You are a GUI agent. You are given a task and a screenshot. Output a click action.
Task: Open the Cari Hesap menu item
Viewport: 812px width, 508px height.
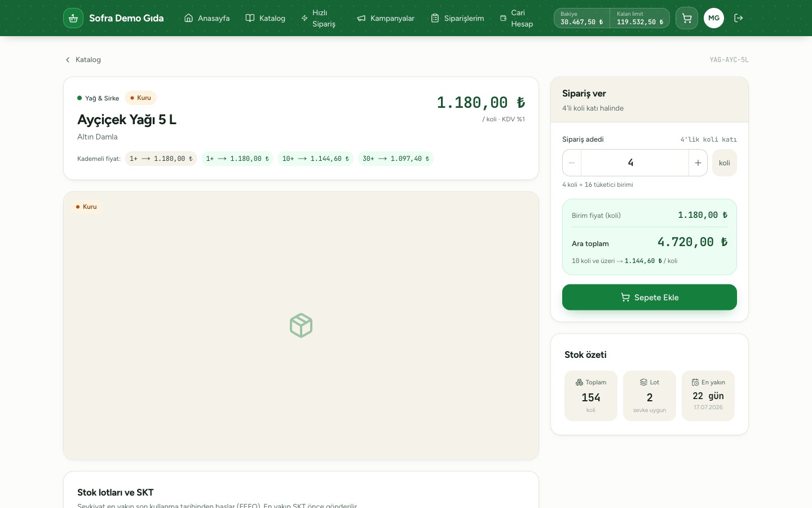[517, 18]
